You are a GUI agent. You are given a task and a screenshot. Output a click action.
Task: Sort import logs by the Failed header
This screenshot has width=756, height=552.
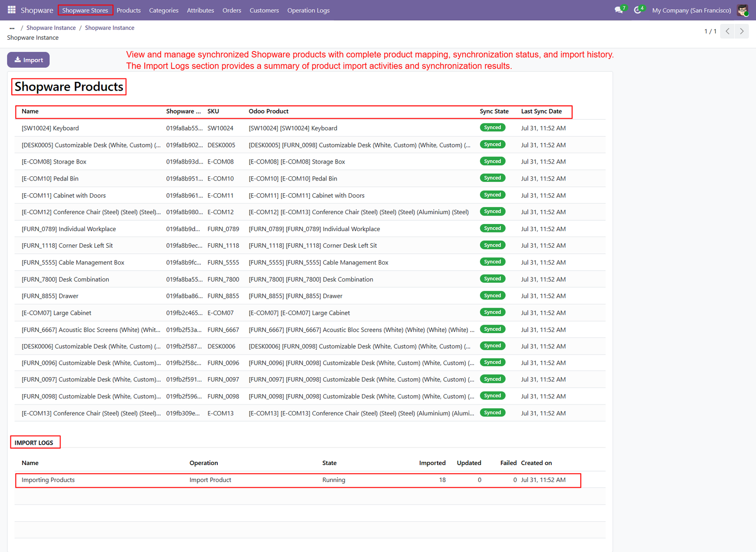pos(508,463)
